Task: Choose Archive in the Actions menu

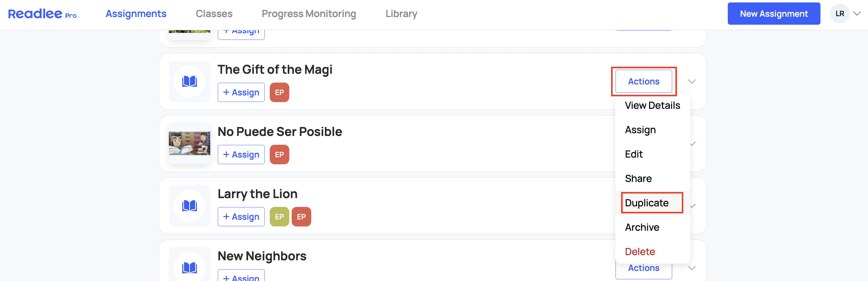Action: coord(642,227)
